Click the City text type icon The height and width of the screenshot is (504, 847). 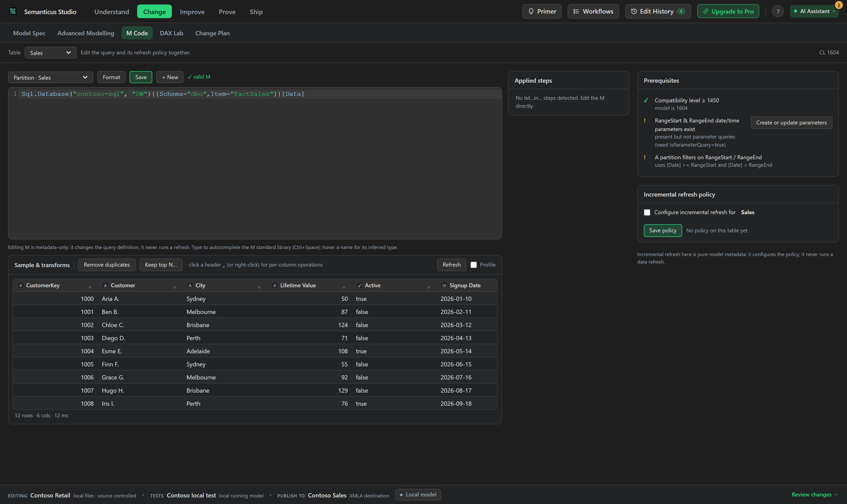[190, 285]
